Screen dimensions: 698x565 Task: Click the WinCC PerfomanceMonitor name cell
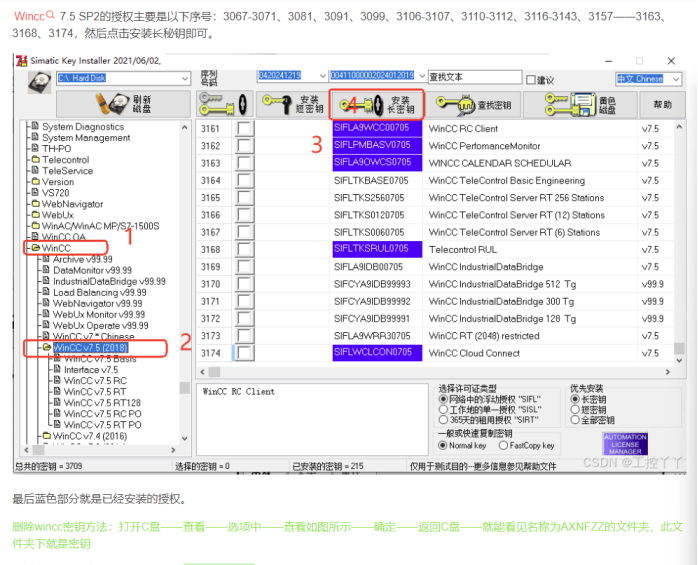[x=484, y=146]
